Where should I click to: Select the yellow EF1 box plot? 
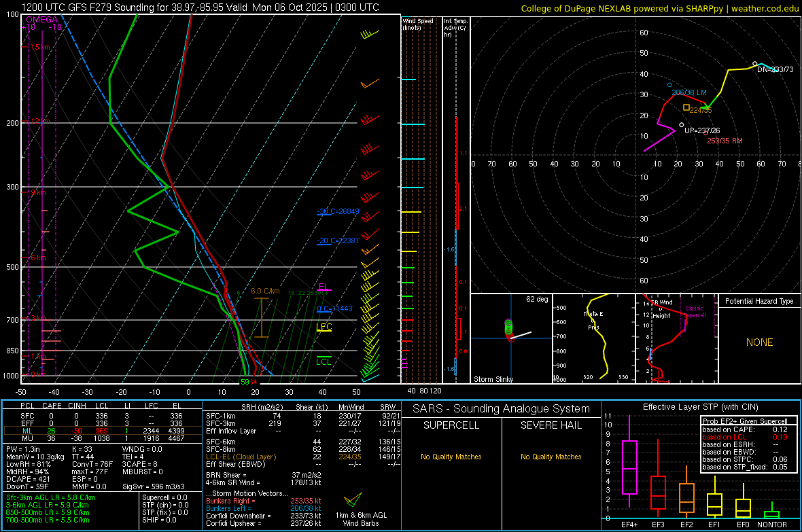click(x=714, y=499)
